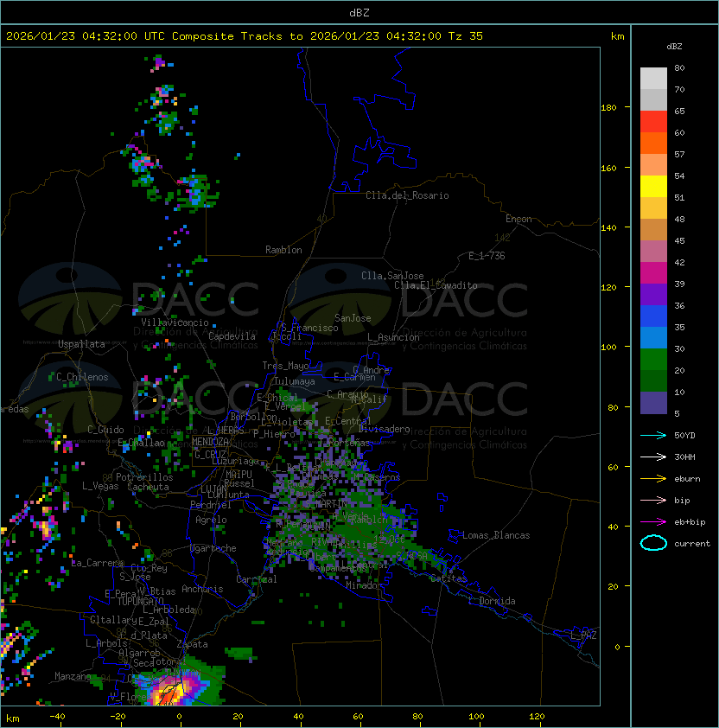This screenshot has height=728, width=719.
Task: Click the 'E_1-736' map label
Action: click(487, 256)
